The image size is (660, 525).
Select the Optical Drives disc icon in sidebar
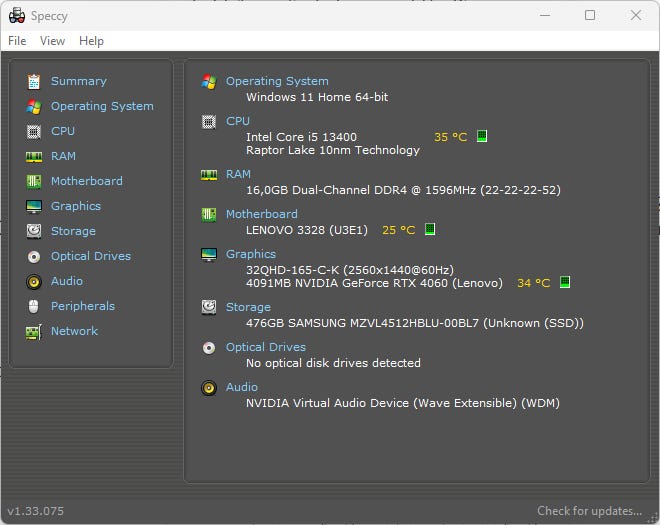point(34,256)
